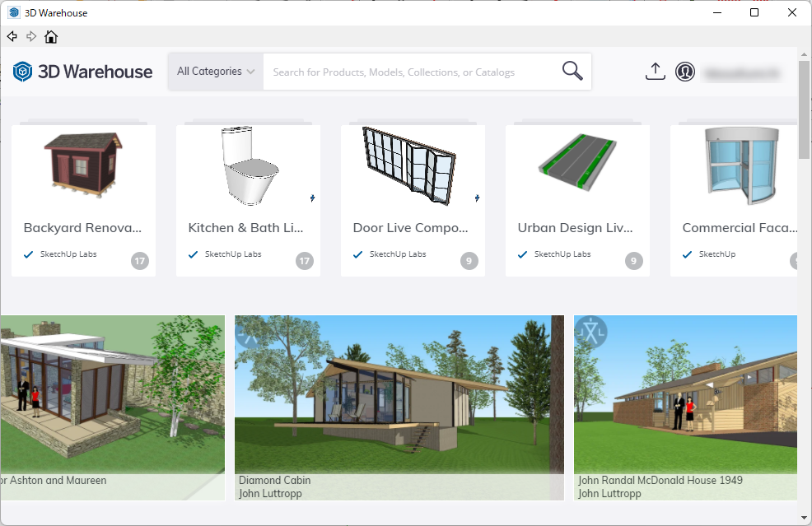812x526 pixels.
Task: Click the magnifying glass search icon
Action: pos(572,72)
